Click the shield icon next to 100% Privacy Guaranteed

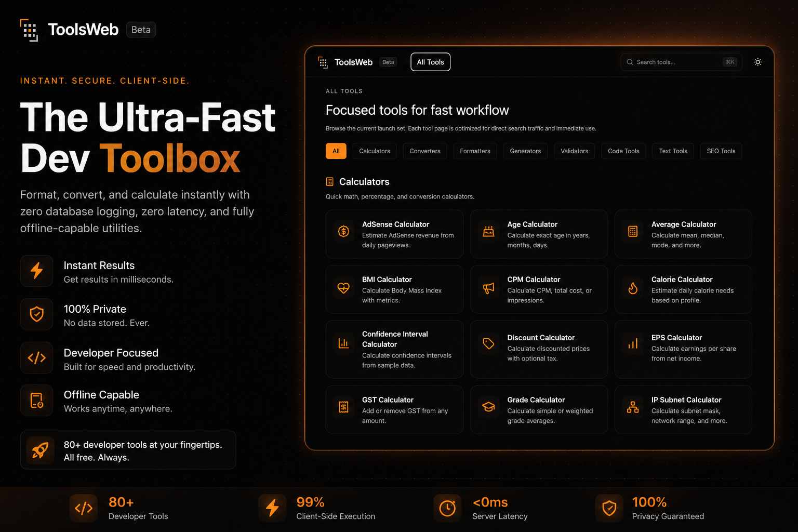[609, 508]
